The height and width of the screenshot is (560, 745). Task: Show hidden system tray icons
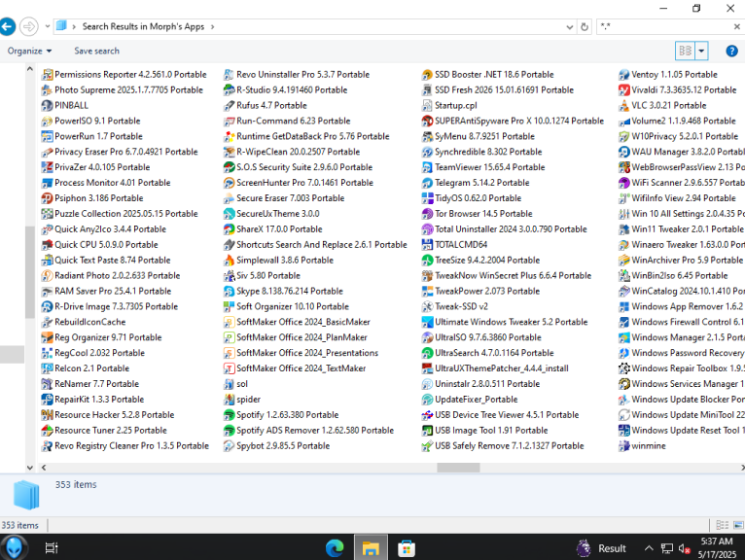coord(649,548)
